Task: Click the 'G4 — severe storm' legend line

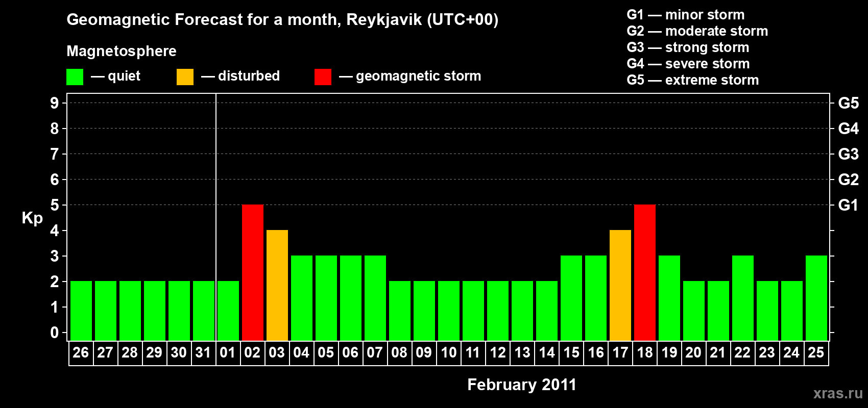Action: point(688,64)
